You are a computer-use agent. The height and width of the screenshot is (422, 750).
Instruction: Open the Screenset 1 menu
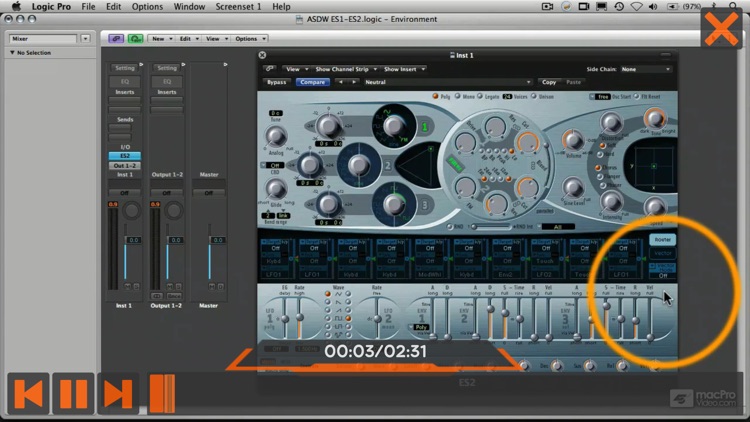(x=238, y=7)
